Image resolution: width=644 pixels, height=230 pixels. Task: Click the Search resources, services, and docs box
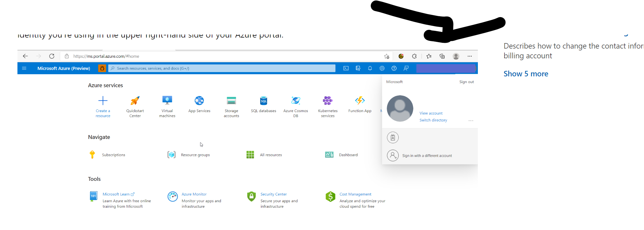pyautogui.click(x=222, y=68)
